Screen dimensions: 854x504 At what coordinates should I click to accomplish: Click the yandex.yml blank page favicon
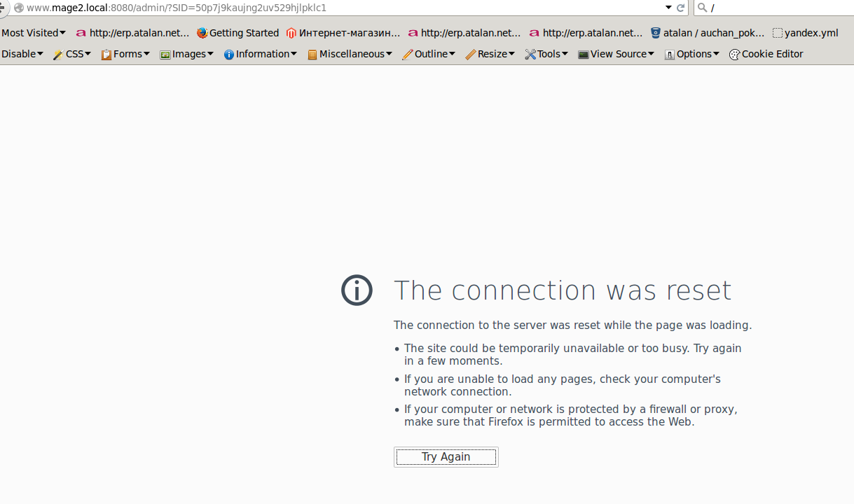pos(778,33)
